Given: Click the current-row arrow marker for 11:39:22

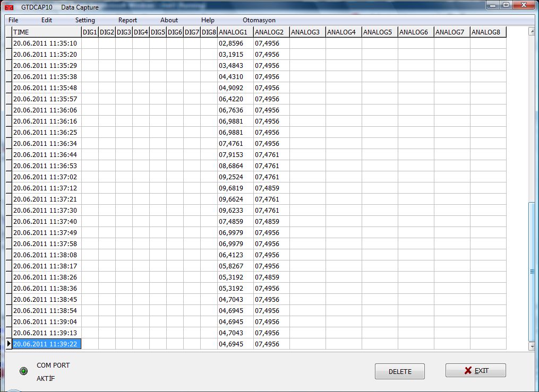Looking at the screenshot, I should click(x=9, y=344).
